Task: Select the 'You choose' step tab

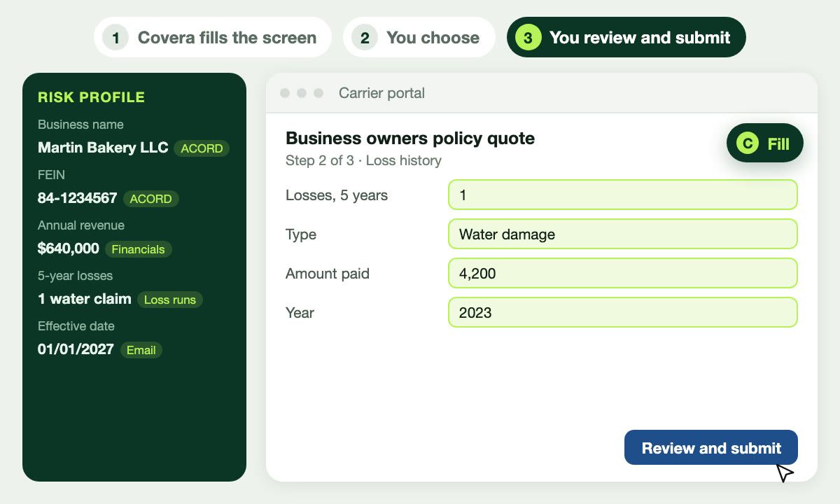Action: [x=419, y=37]
